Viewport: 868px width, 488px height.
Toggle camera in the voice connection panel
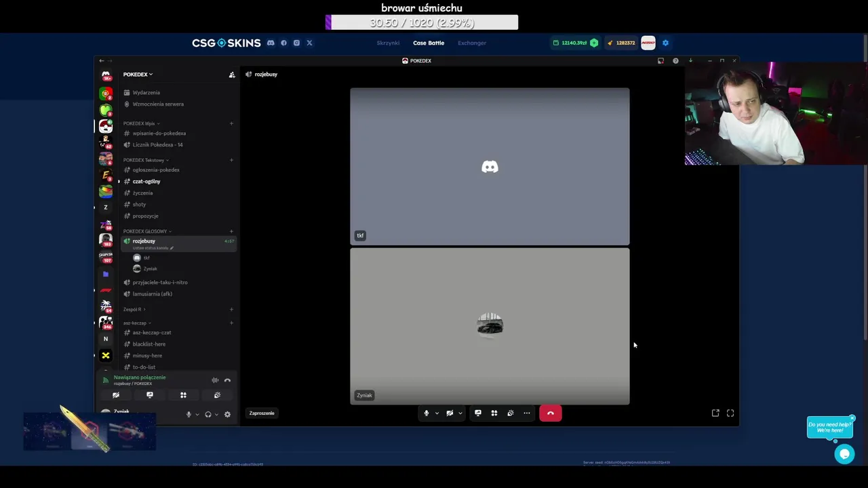click(x=116, y=395)
